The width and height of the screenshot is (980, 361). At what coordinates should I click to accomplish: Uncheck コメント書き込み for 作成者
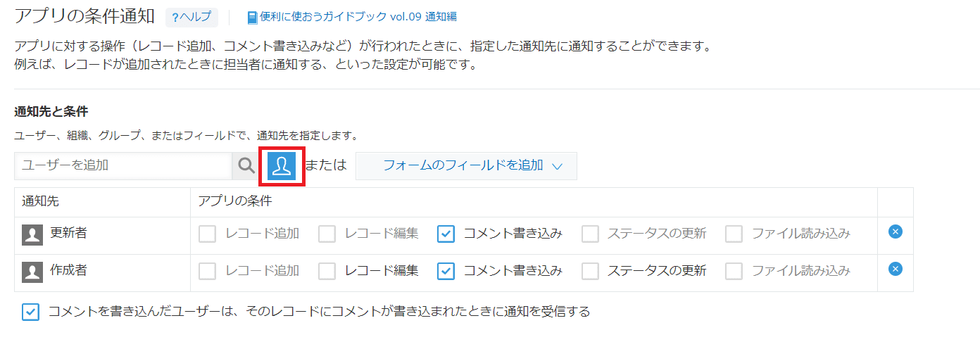446,271
